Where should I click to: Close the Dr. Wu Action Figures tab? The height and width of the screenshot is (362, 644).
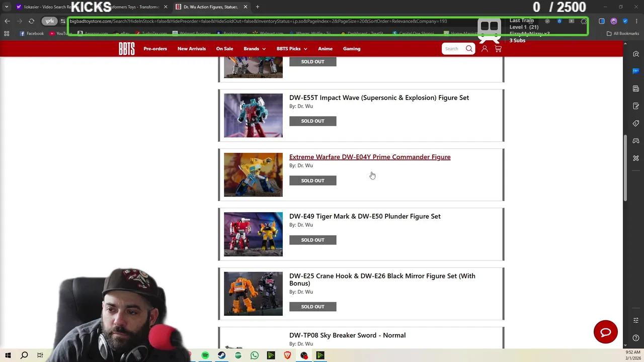tap(245, 7)
